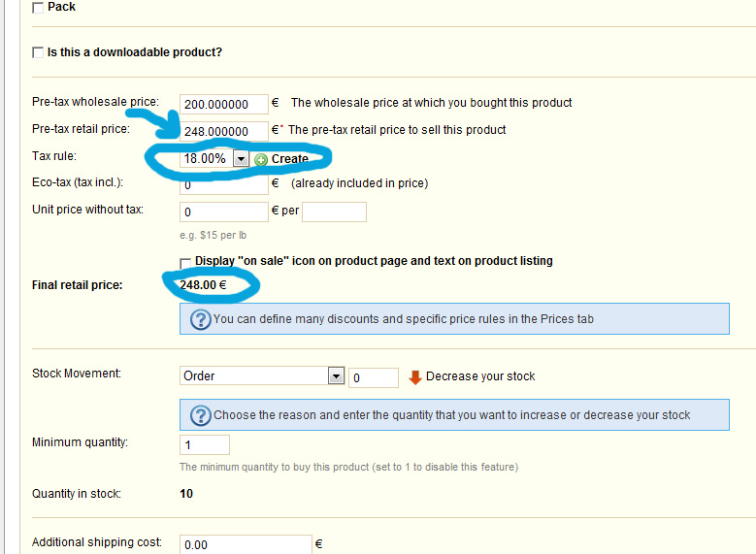Viewport: 756px width, 554px height.
Task: Click the Additional shipping cost field
Action: click(246, 544)
